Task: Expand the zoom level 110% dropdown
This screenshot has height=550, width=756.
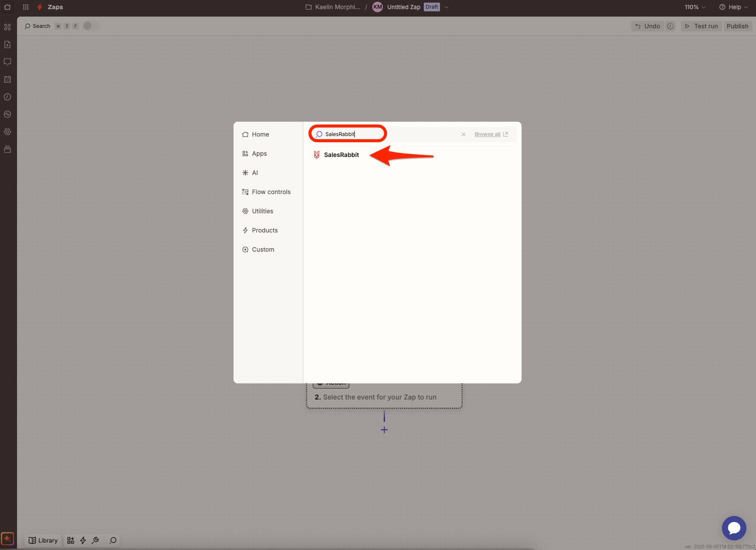Action: tap(694, 7)
